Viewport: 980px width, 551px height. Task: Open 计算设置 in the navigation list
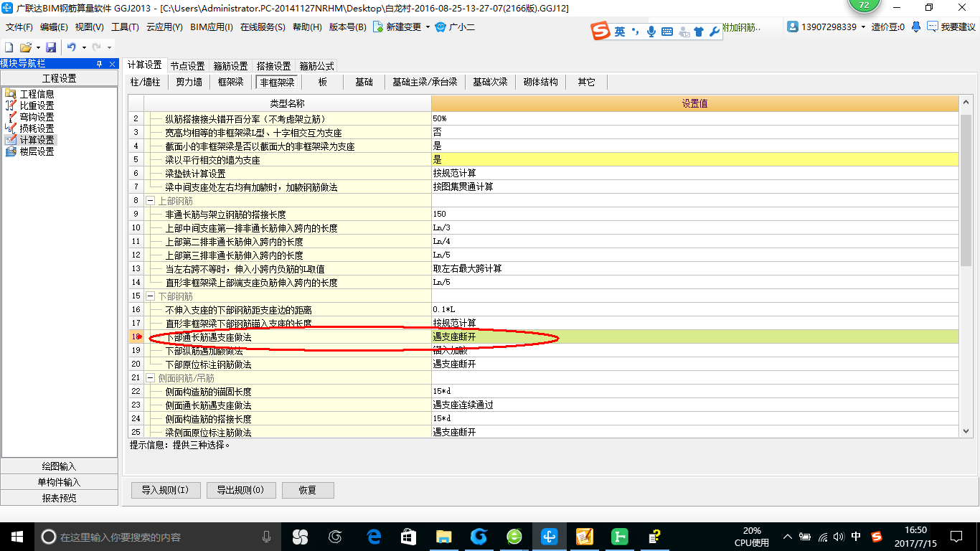point(29,140)
